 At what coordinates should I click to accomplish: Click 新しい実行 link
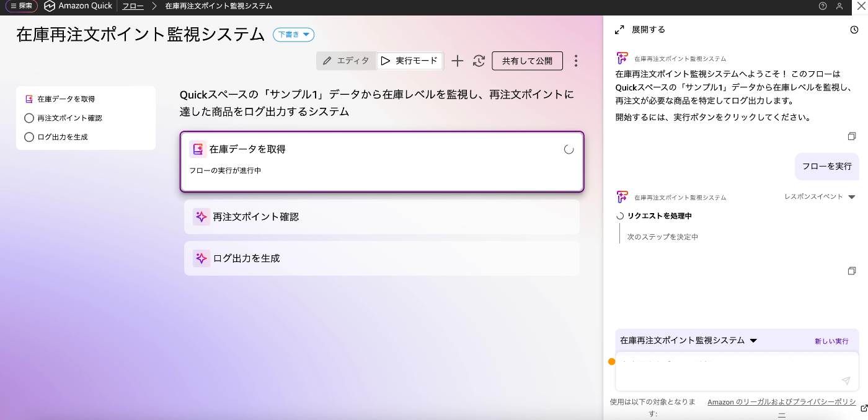tap(831, 341)
